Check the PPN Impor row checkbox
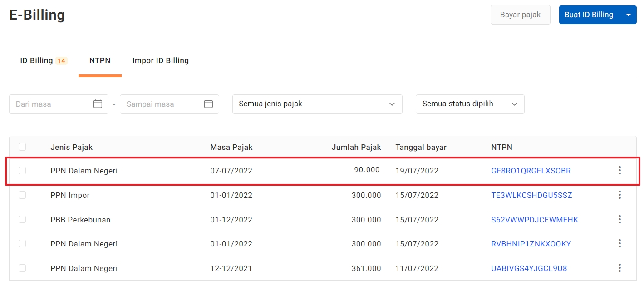The height and width of the screenshot is (281, 644). coord(22,195)
